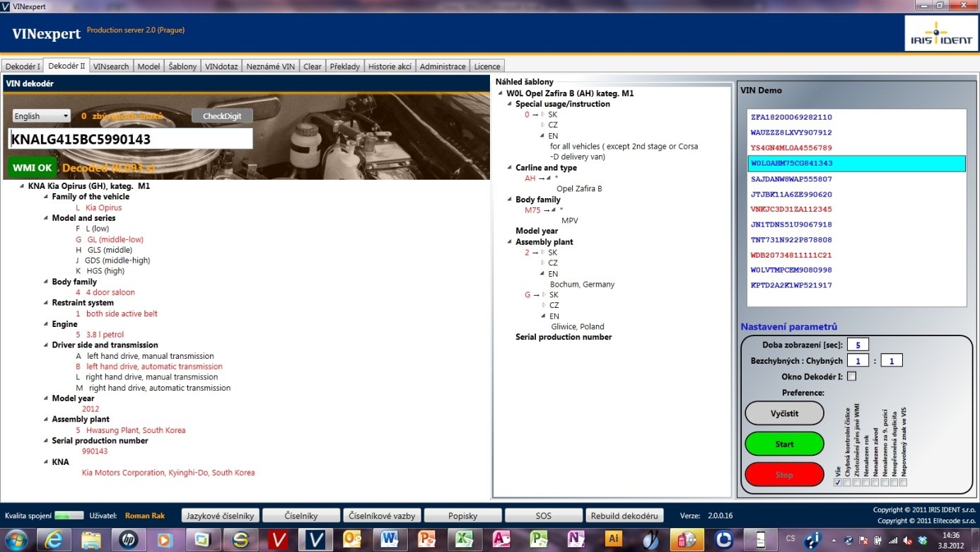This screenshot has width=980, height=552.
Task: Click the Jazykové číselníky button
Action: pos(221,516)
